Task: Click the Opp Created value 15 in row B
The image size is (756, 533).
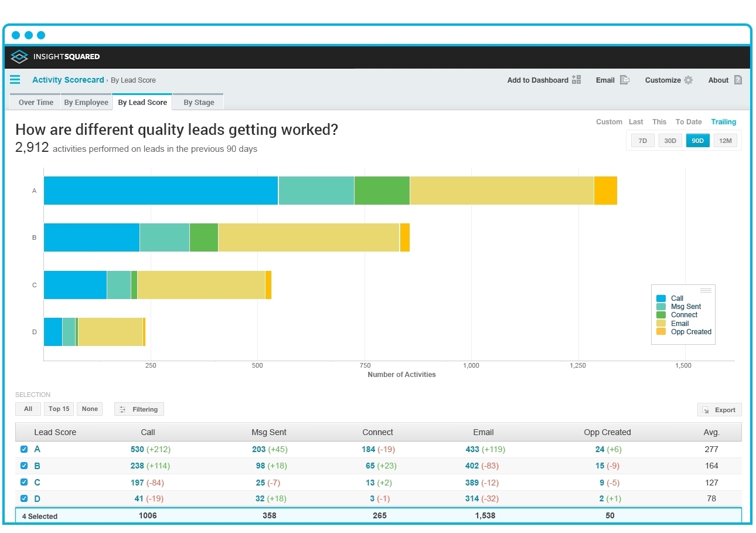Action: point(600,466)
